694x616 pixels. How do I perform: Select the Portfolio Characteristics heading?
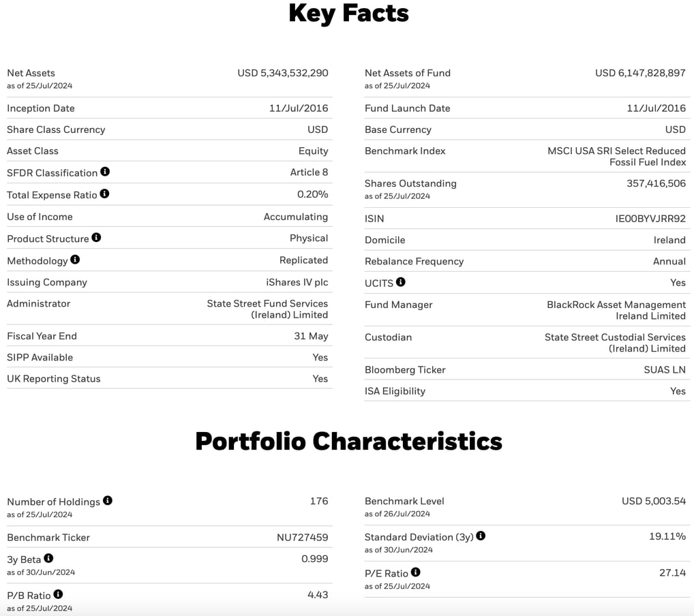point(348,441)
